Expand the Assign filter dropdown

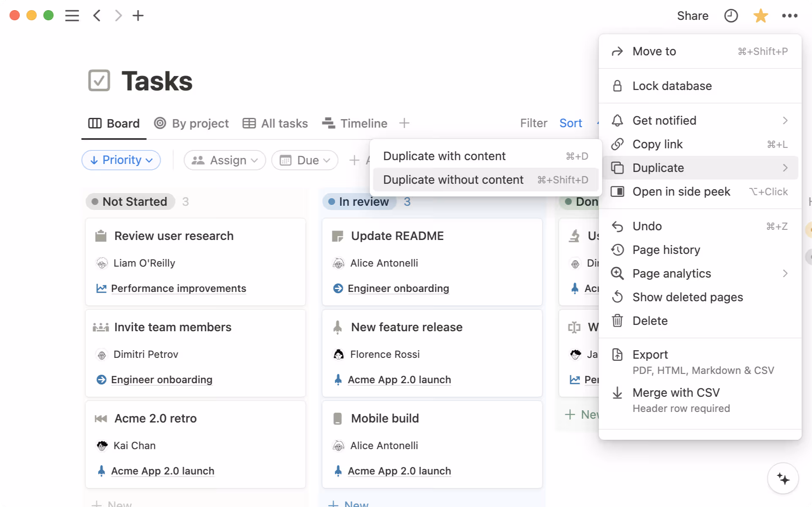point(224,161)
